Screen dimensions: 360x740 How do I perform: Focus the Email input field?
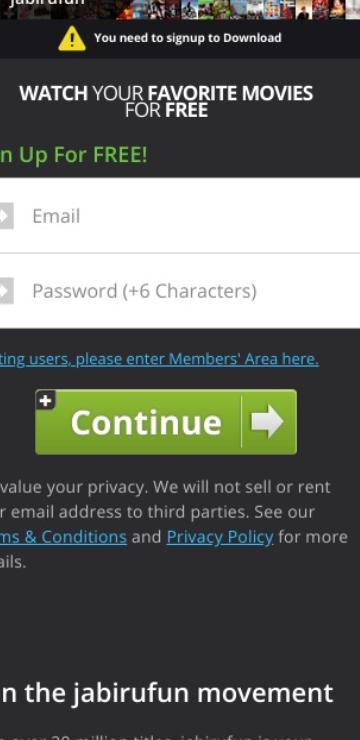pos(180,216)
